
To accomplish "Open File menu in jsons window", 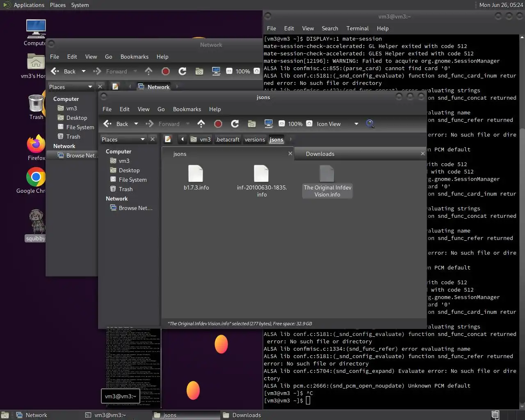I will point(107,109).
